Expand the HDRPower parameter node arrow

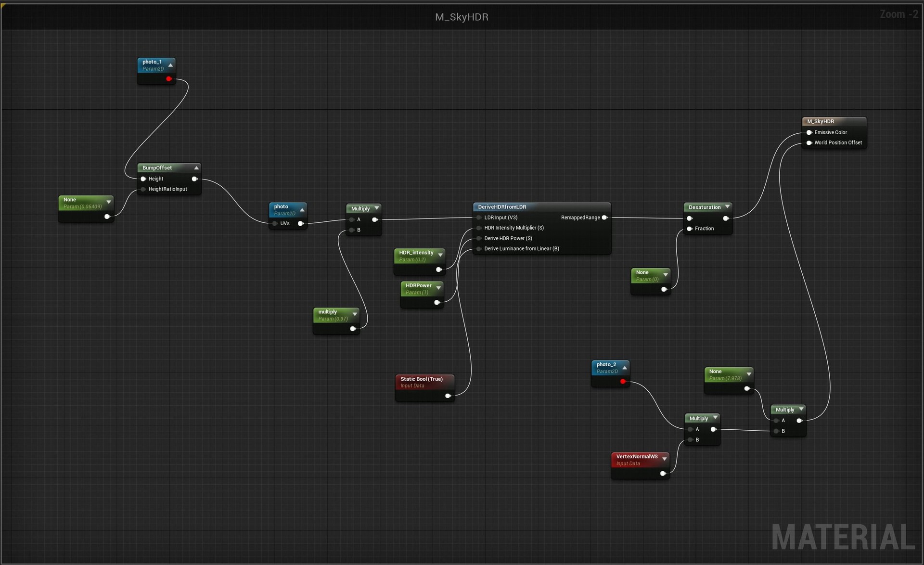(438, 288)
